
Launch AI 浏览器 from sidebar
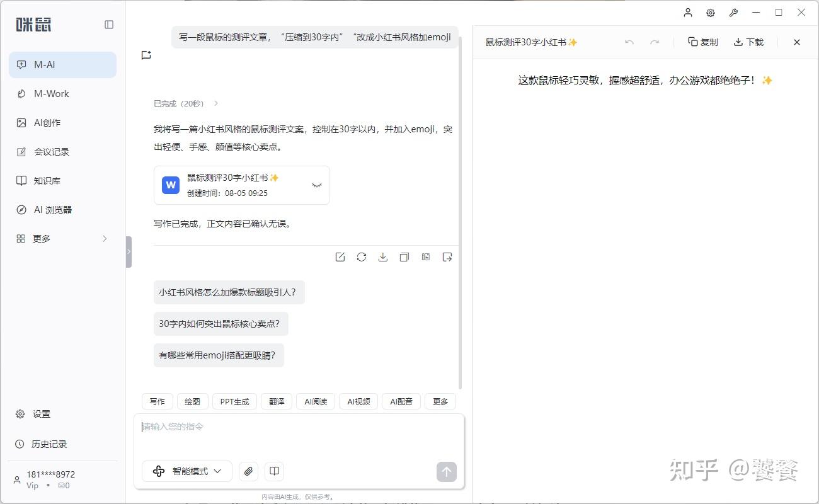point(62,210)
